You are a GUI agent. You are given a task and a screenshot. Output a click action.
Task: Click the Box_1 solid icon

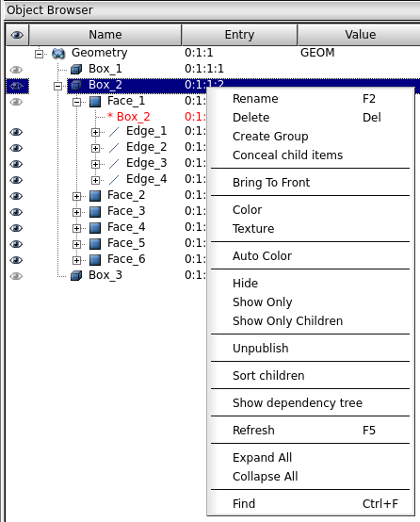(x=76, y=69)
